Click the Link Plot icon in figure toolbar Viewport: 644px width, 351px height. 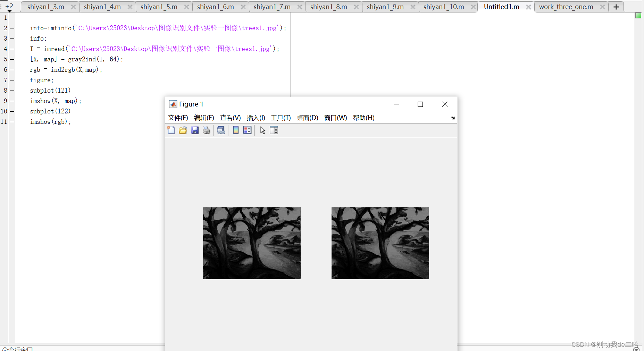[x=221, y=130]
